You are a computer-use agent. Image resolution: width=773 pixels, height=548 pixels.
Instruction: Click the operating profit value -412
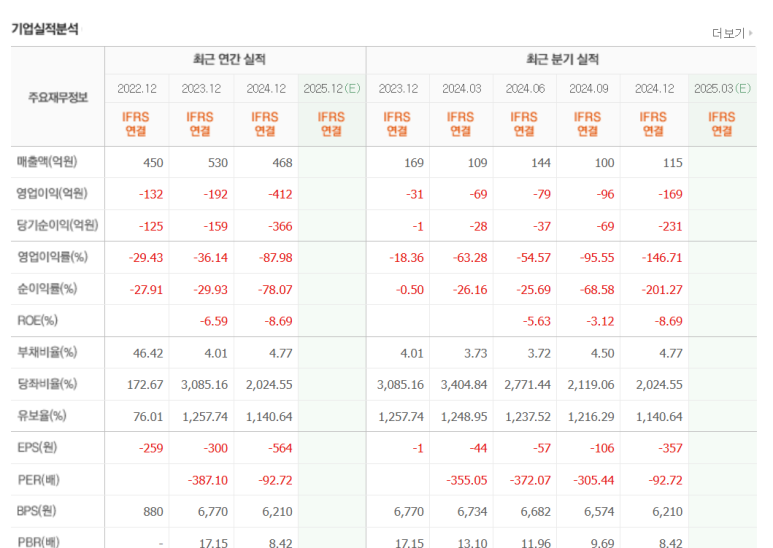pyautogui.click(x=280, y=194)
